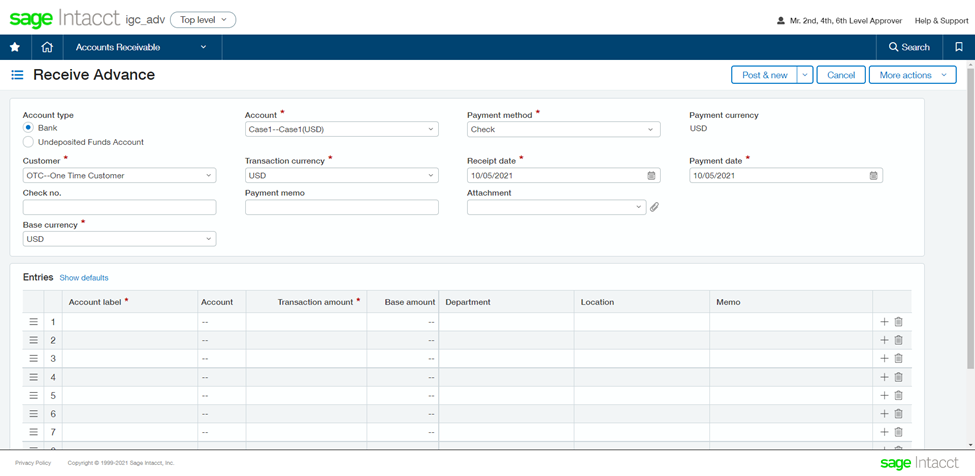Add a row after entry line 1
975x476 pixels.
(x=884, y=322)
